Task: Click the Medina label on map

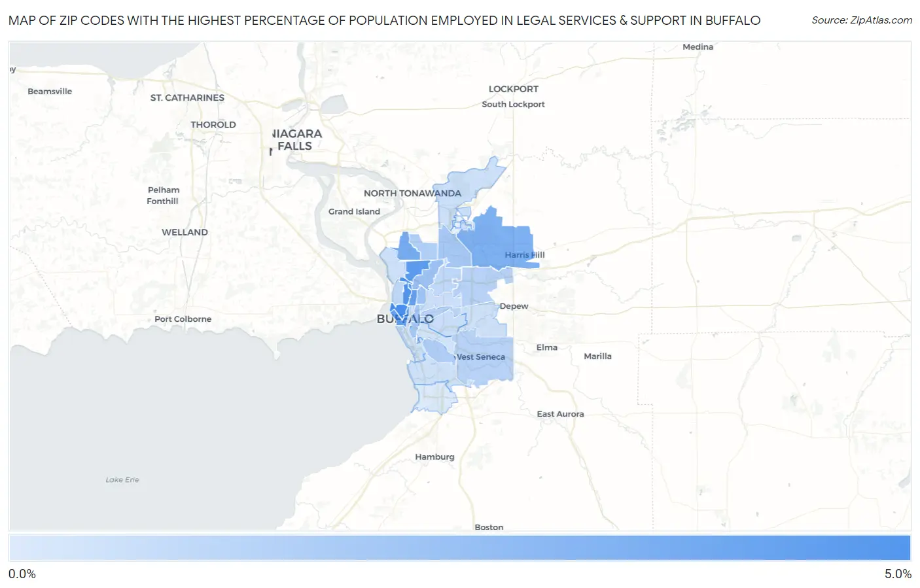Action: (698, 47)
